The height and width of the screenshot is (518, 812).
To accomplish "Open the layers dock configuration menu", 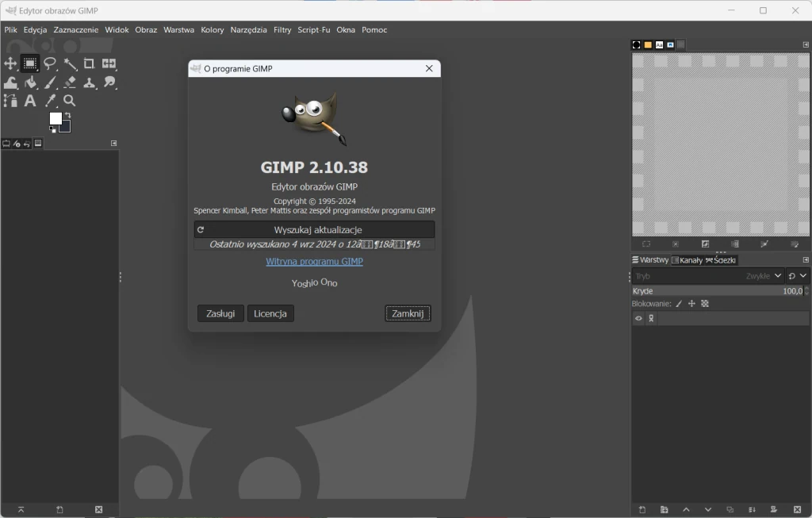I will (x=806, y=260).
